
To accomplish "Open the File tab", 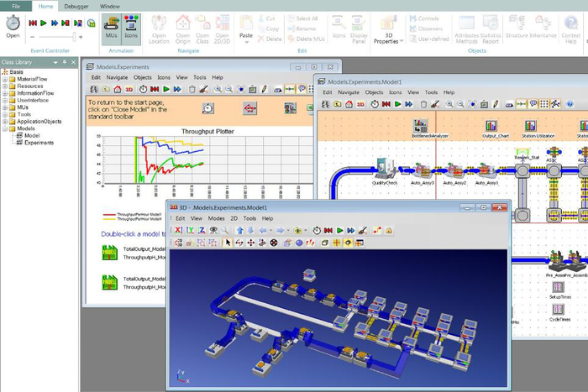I will pyautogui.click(x=16, y=6).
